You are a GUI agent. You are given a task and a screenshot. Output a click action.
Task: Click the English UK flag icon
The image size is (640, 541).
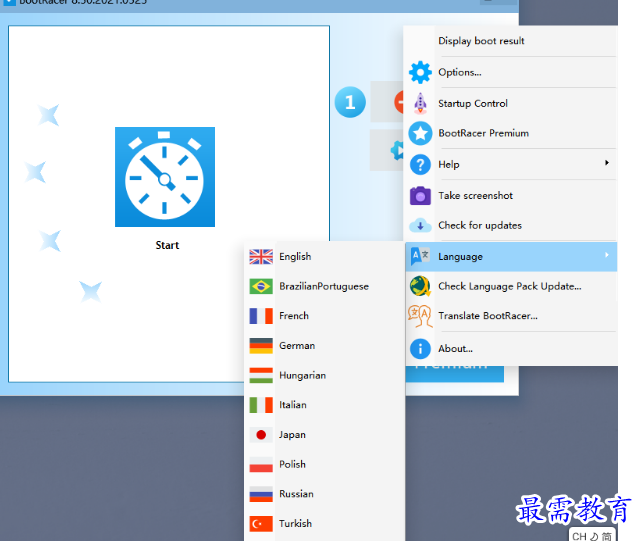(x=261, y=257)
